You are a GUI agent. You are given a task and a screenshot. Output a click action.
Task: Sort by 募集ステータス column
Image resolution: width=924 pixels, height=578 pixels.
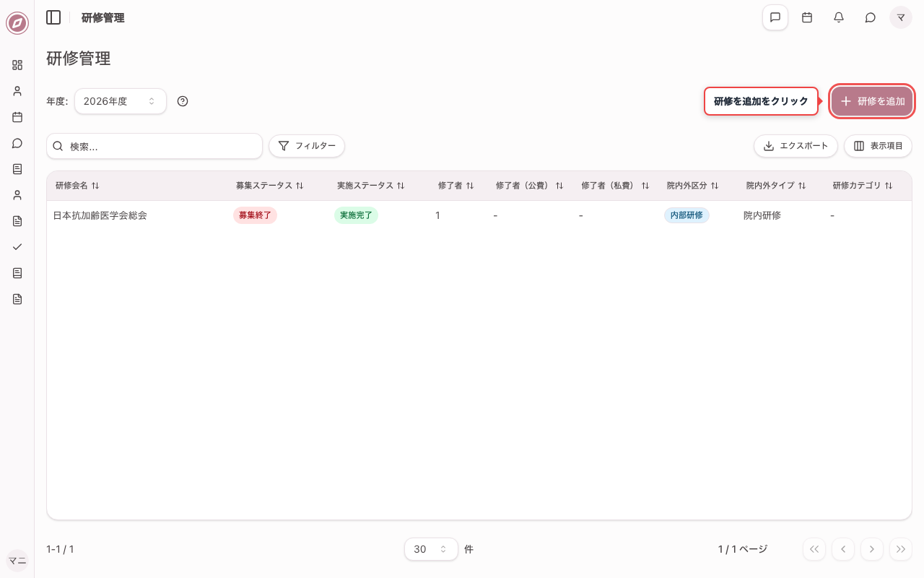point(270,186)
